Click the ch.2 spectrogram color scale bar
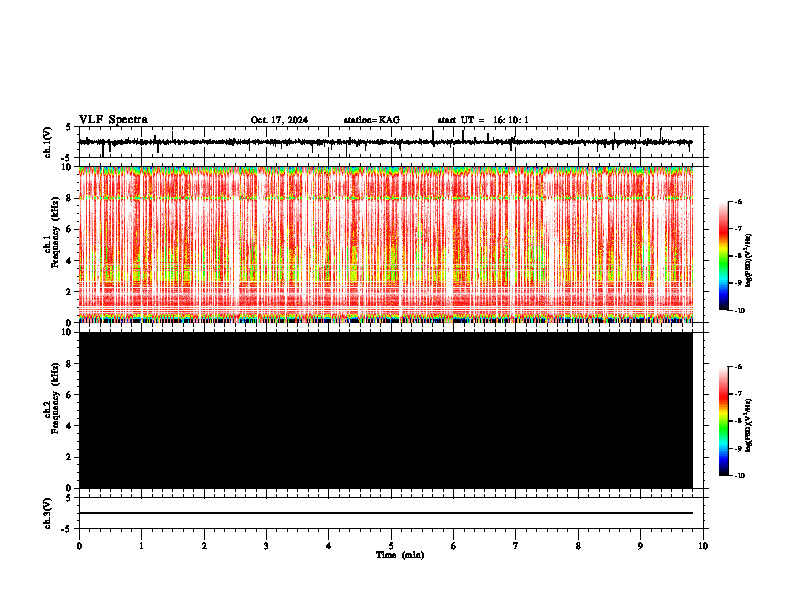Image resolution: width=792 pixels, height=612 pixels. click(724, 421)
